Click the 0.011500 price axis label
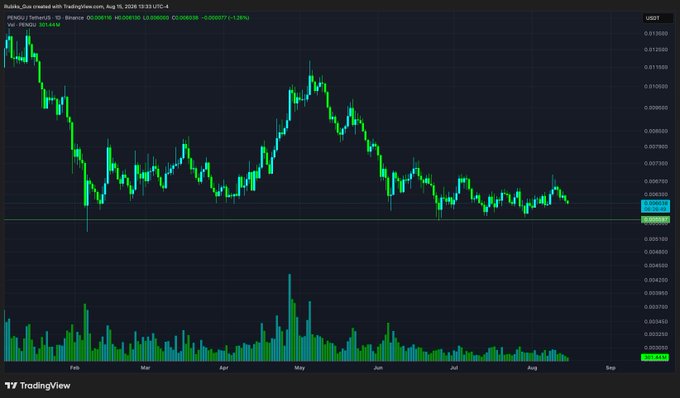 [x=656, y=67]
